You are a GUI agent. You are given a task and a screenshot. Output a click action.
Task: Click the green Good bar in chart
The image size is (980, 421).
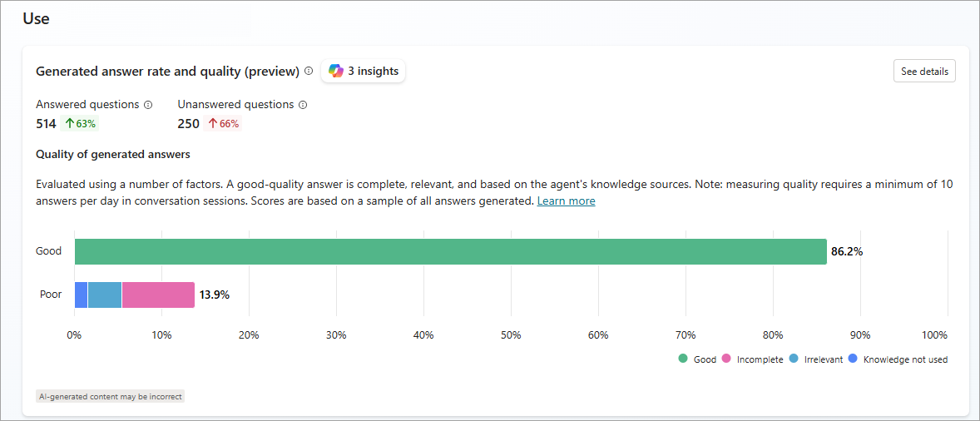450,251
